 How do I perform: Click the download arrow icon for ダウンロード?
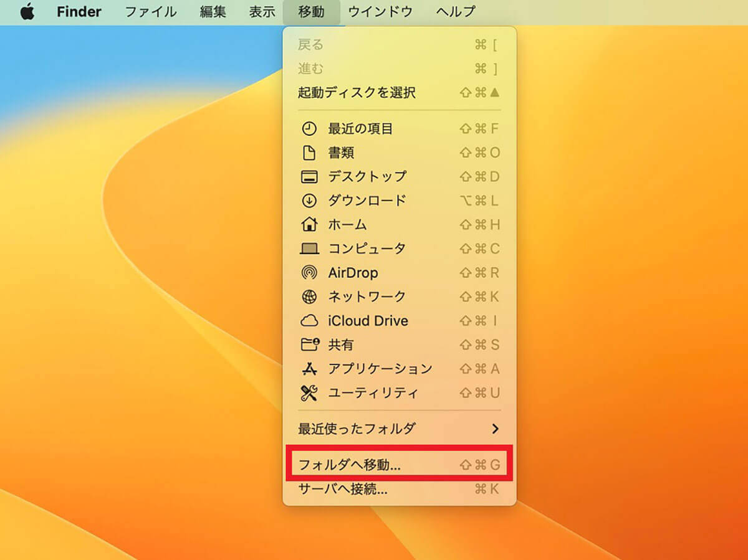(309, 201)
